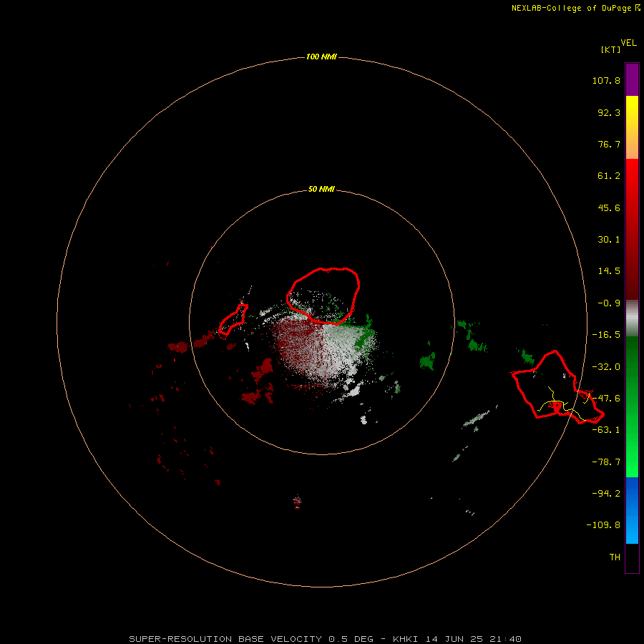Click the 107.8 legend value
This screenshot has width=644, height=644.
(x=606, y=80)
